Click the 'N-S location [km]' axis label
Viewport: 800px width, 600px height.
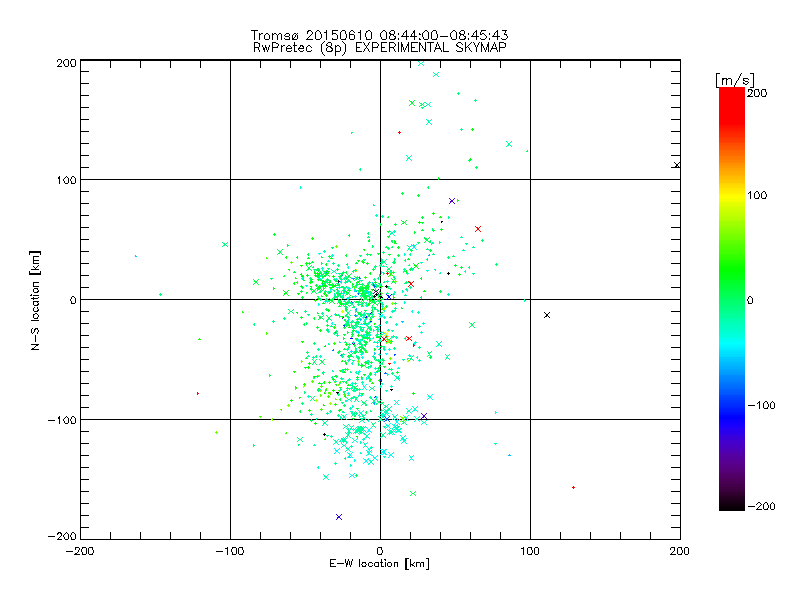35,301
